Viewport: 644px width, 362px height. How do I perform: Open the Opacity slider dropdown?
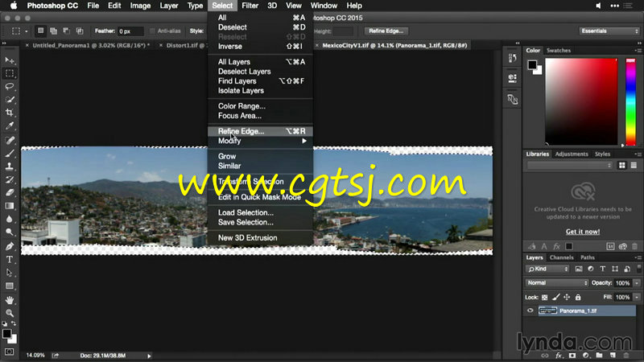pyautogui.click(x=637, y=283)
